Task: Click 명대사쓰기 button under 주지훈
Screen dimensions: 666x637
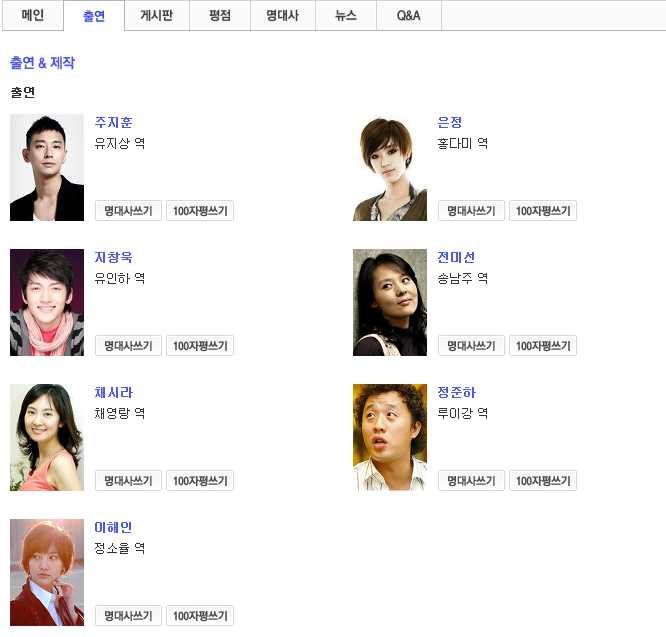Action: click(x=128, y=211)
